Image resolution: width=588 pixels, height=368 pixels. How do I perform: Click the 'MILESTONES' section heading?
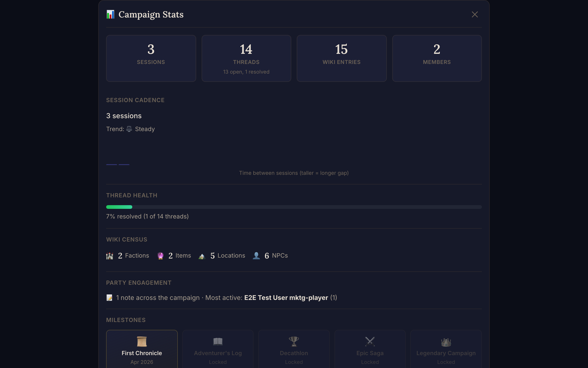(126, 320)
